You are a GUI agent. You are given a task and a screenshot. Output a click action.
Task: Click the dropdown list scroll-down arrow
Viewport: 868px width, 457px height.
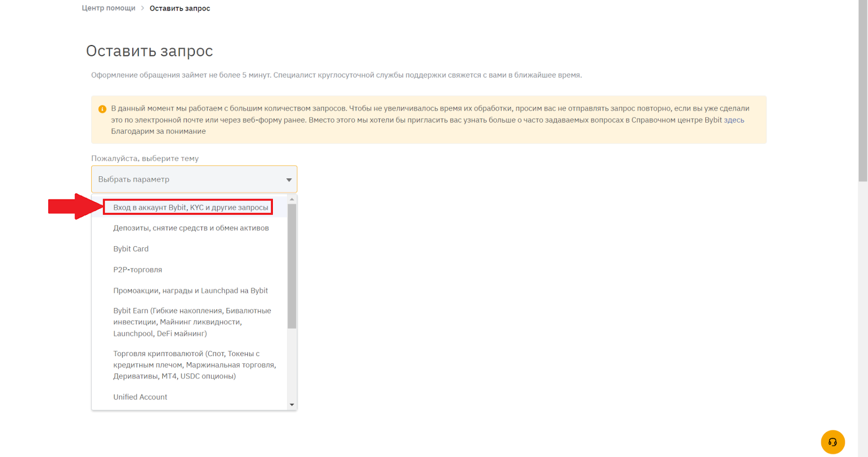pyautogui.click(x=292, y=404)
